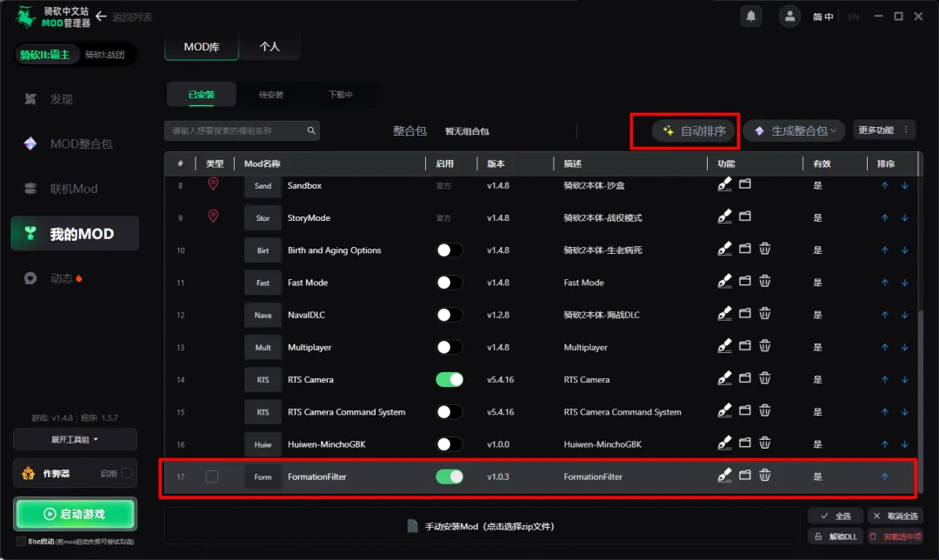Switch game to 骑砍1:战团
Viewport: 939px width, 560px height.
105,55
